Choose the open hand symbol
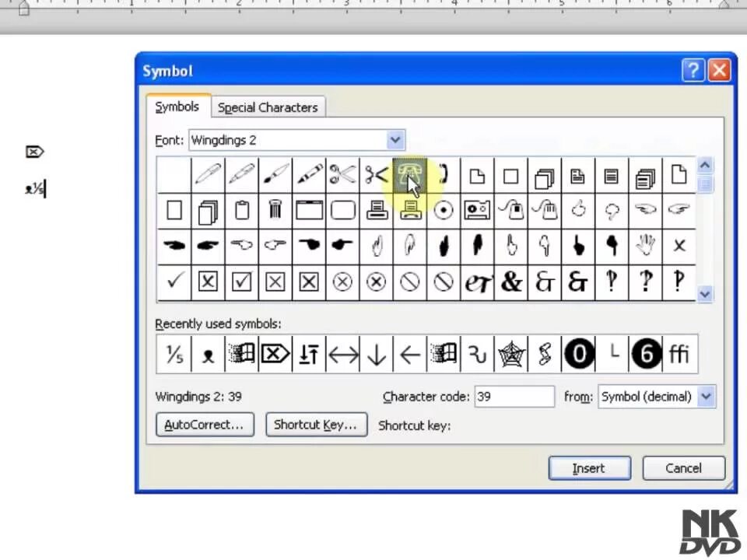Screen dimensions: 747x560 click(646, 246)
